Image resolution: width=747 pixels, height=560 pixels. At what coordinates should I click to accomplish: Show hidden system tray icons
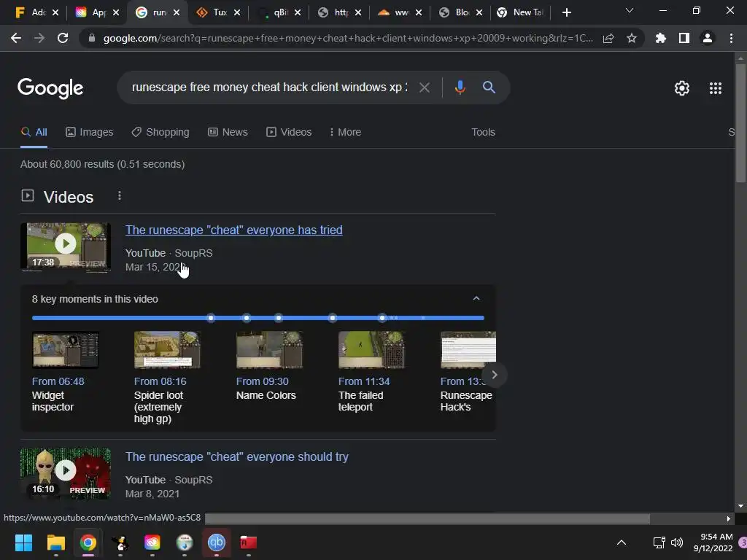[622, 542]
